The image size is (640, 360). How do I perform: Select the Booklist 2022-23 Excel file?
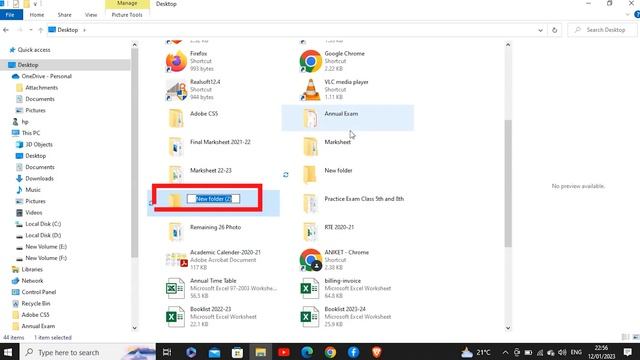pos(211,316)
